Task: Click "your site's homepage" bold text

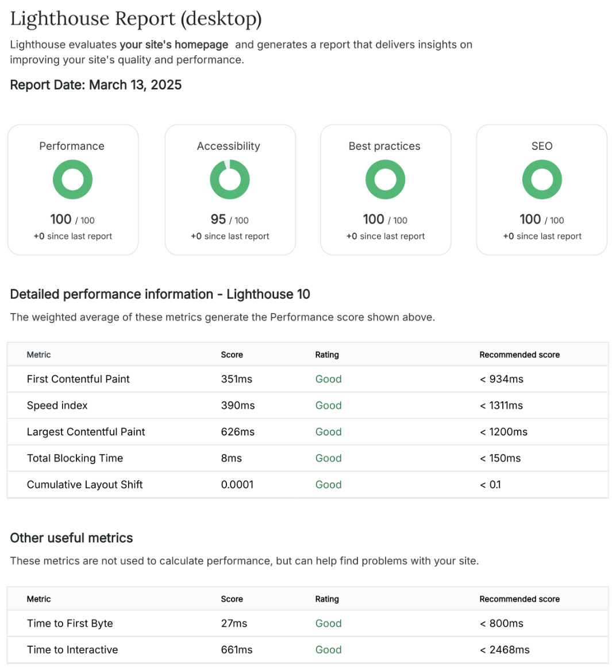Action: coord(174,45)
